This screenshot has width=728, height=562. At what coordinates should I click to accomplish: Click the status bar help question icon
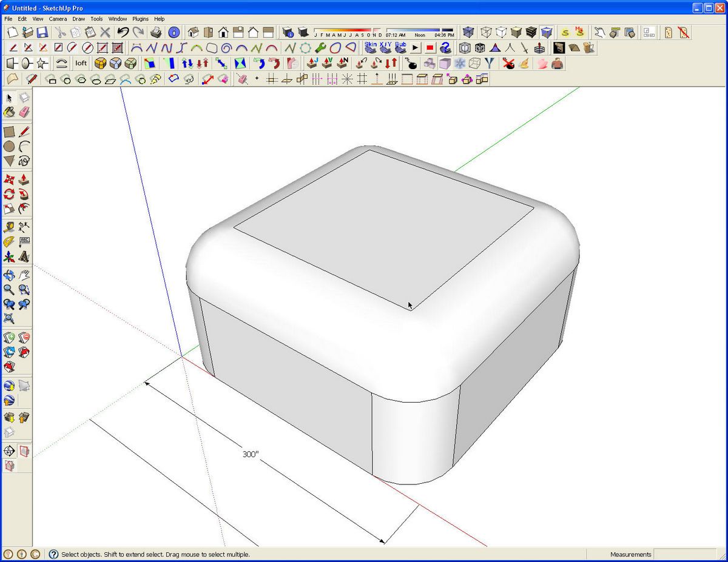point(53,554)
